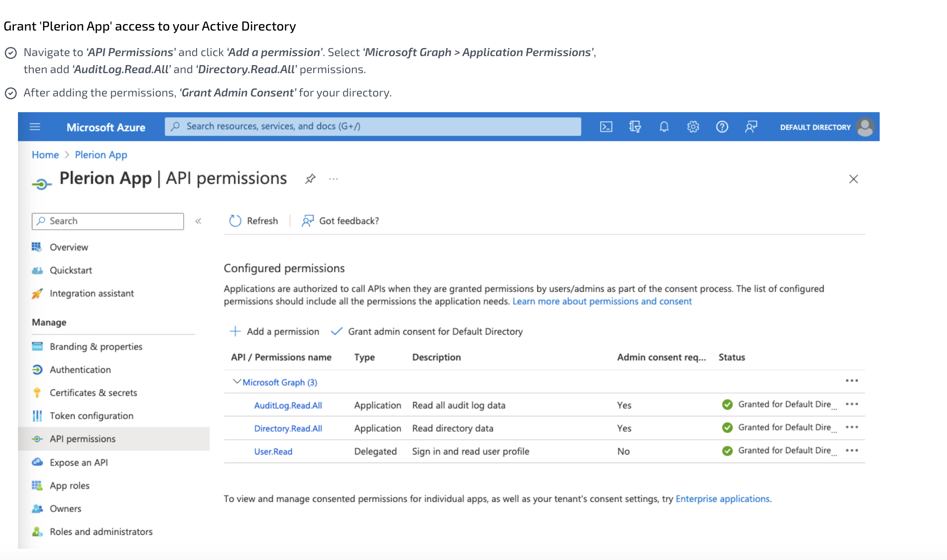Click the Status column header

click(732, 357)
